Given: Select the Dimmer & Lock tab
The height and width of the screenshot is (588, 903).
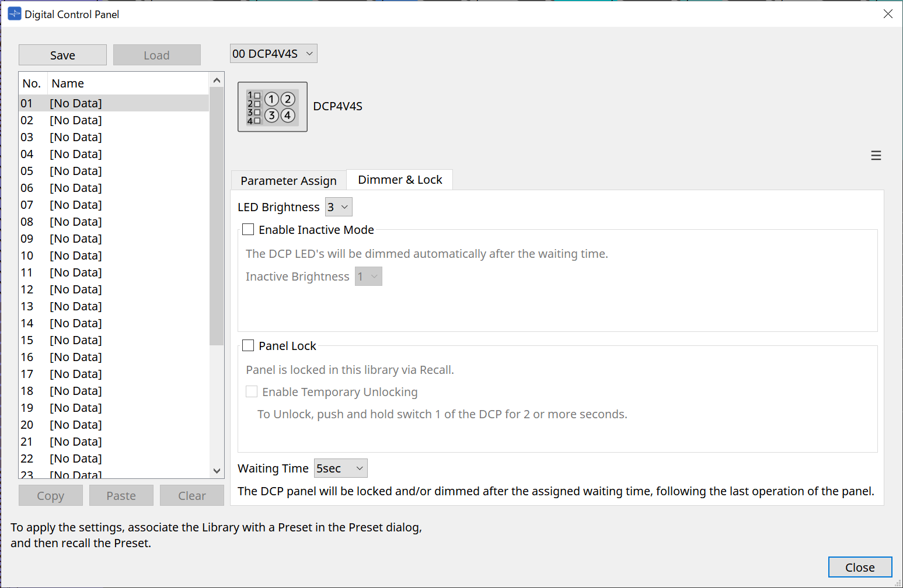Looking at the screenshot, I should pyautogui.click(x=400, y=180).
